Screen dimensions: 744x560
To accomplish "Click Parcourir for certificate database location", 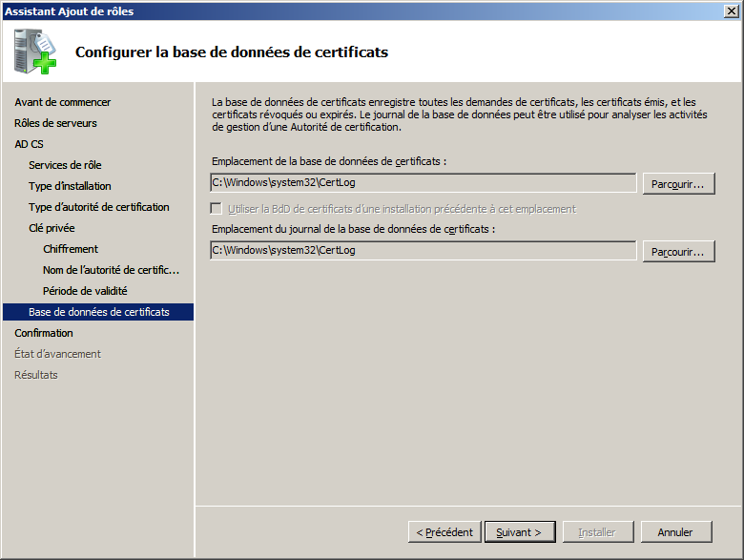I will click(678, 184).
